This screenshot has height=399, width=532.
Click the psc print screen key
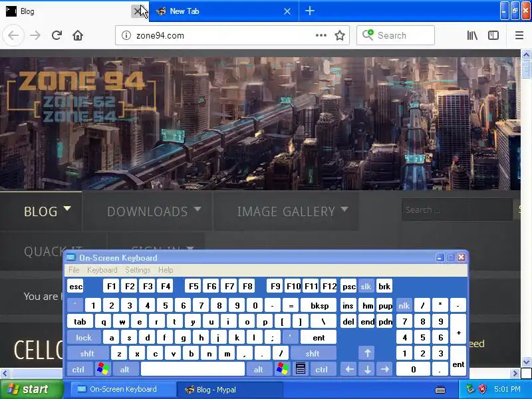[348, 287]
